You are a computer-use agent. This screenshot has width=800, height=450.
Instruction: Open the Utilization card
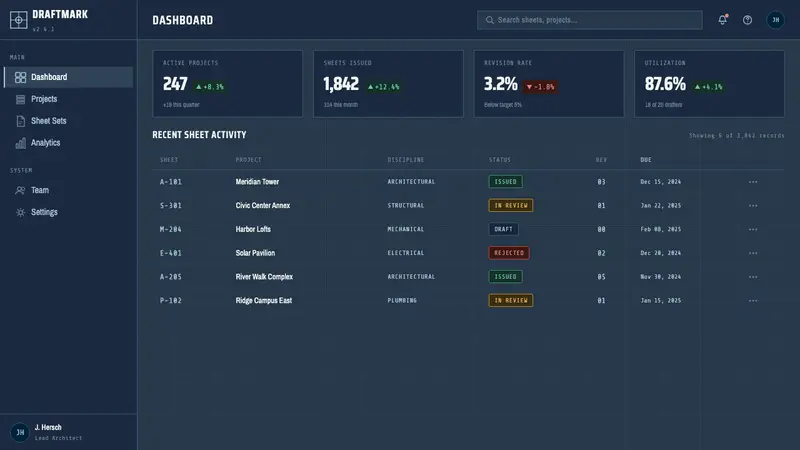click(709, 84)
